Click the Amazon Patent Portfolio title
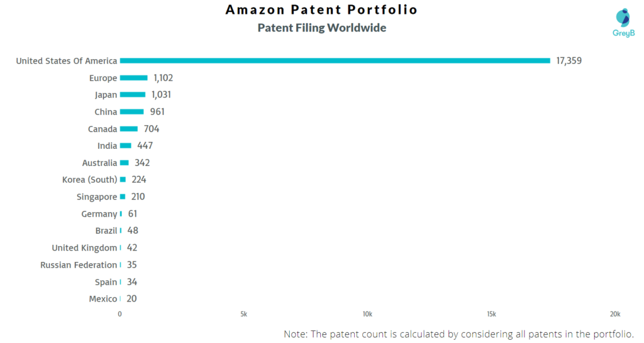 coord(321,10)
